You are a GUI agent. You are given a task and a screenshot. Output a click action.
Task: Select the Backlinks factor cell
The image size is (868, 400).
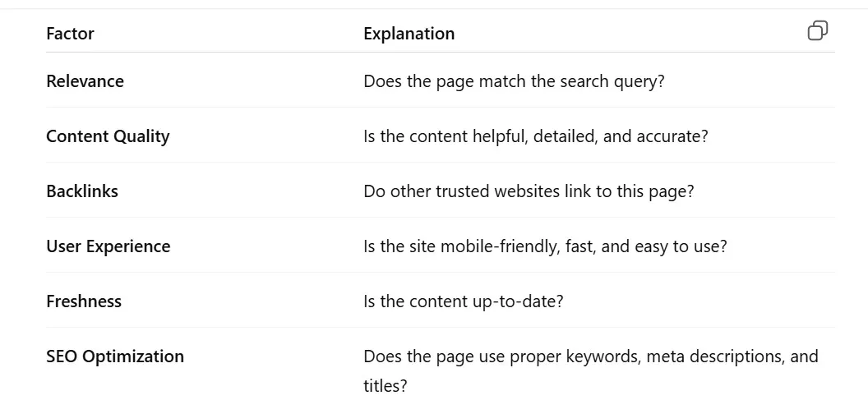coord(82,191)
